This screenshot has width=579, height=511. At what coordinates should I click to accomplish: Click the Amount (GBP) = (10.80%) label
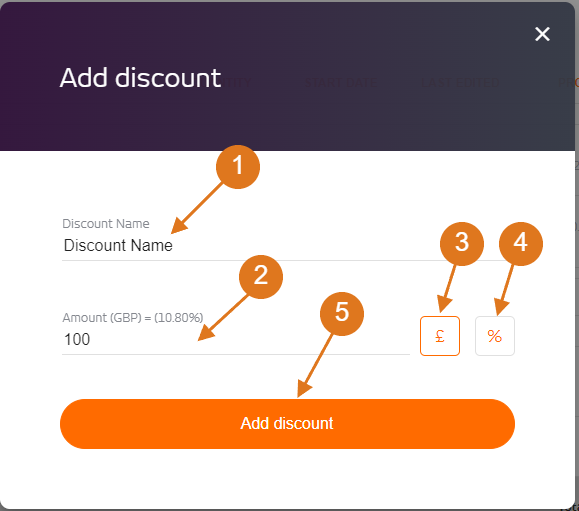pyautogui.click(x=133, y=318)
